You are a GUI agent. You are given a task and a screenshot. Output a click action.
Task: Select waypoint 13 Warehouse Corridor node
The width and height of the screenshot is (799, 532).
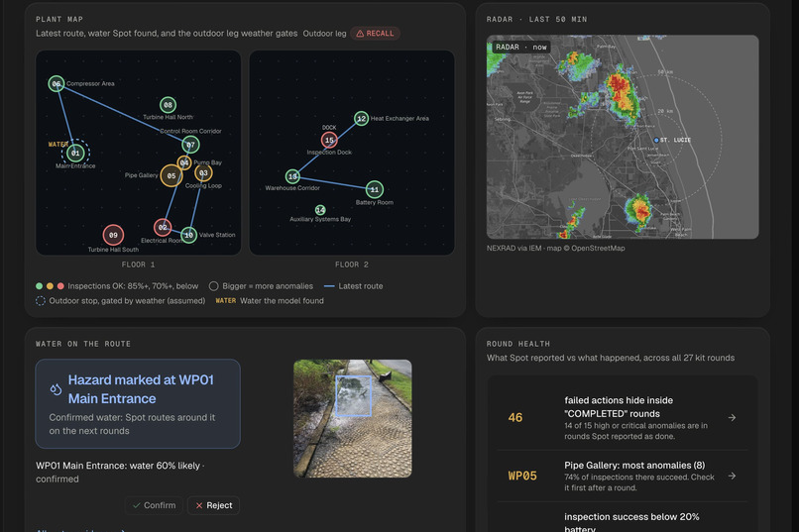(x=292, y=176)
